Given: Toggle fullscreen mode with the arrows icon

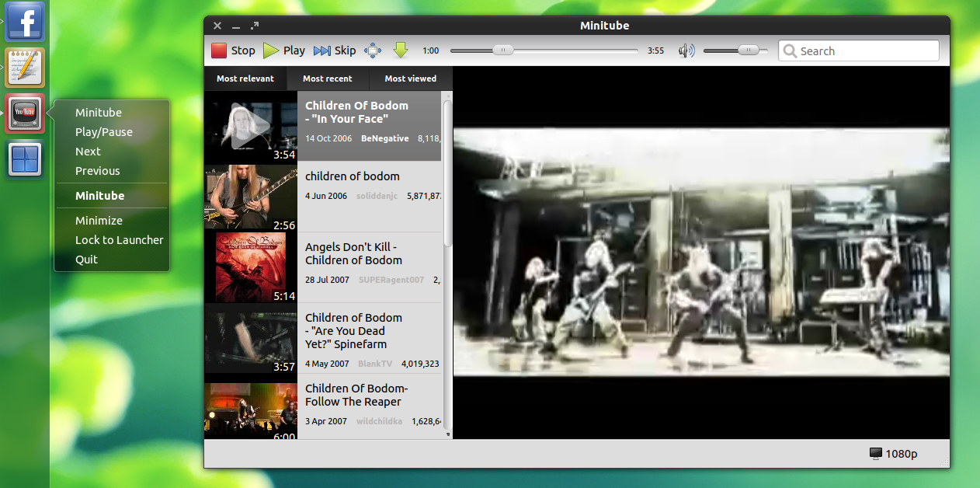Looking at the screenshot, I should 373,51.
